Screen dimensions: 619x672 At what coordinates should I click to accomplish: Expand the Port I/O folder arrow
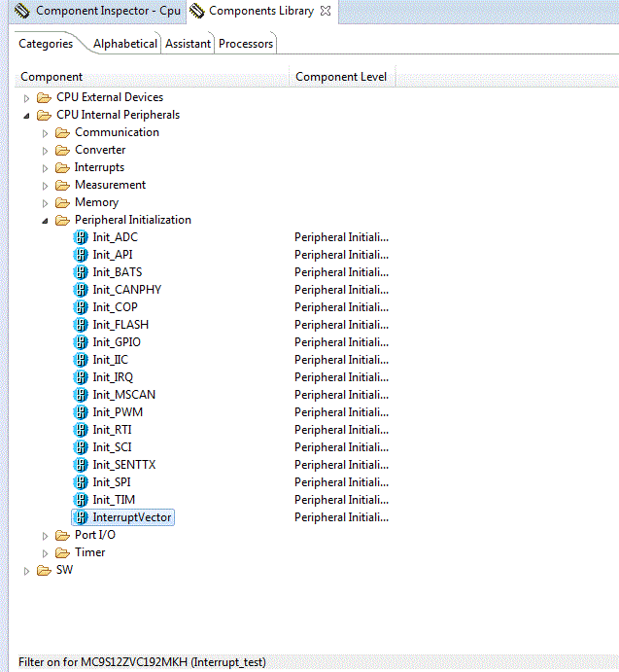(x=45, y=536)
